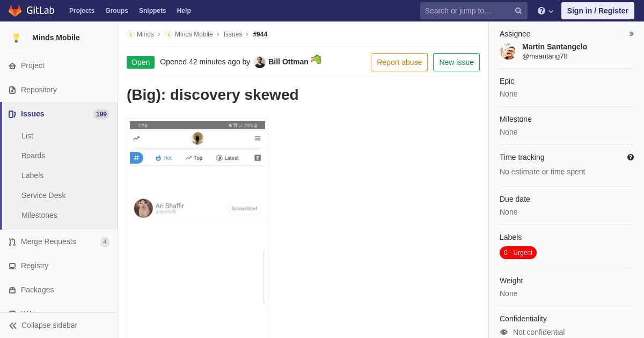Open Bill Ottman author profile link
Screen dimensions: 644x338
point(288,62)
